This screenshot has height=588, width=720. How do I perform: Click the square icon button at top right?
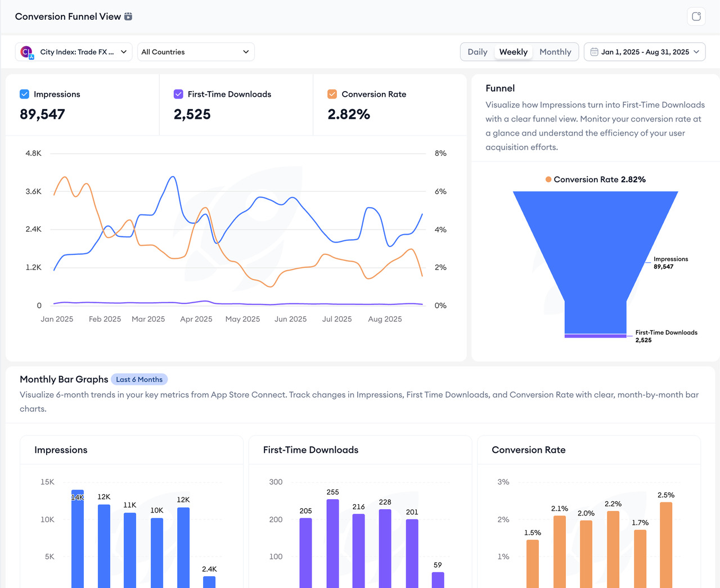point(696,16)
